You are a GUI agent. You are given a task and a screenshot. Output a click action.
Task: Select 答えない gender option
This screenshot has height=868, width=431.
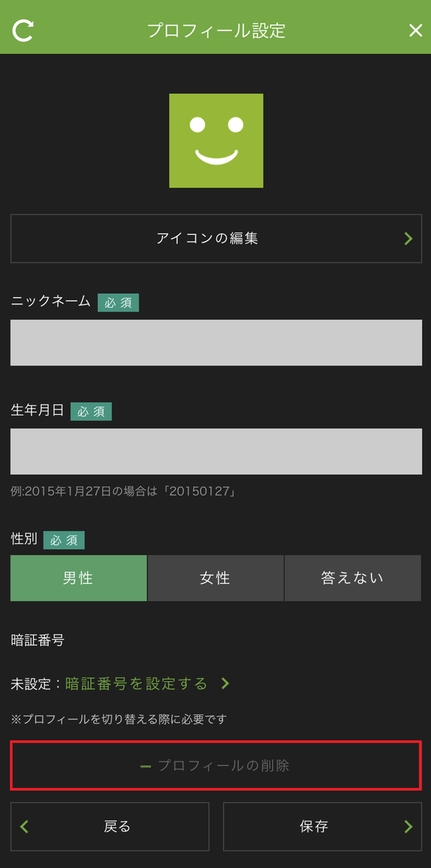click(x=353, y=578)
